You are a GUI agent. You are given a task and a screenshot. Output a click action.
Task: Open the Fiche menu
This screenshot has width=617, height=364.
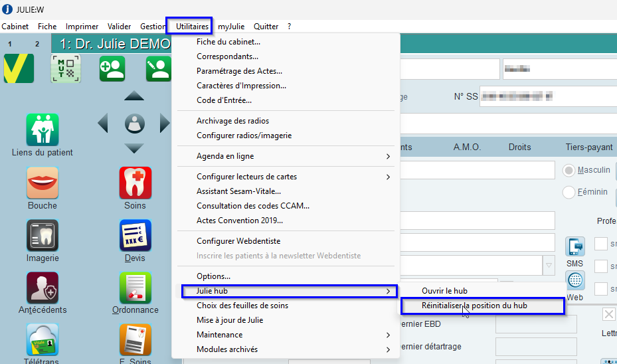(47, 27)
